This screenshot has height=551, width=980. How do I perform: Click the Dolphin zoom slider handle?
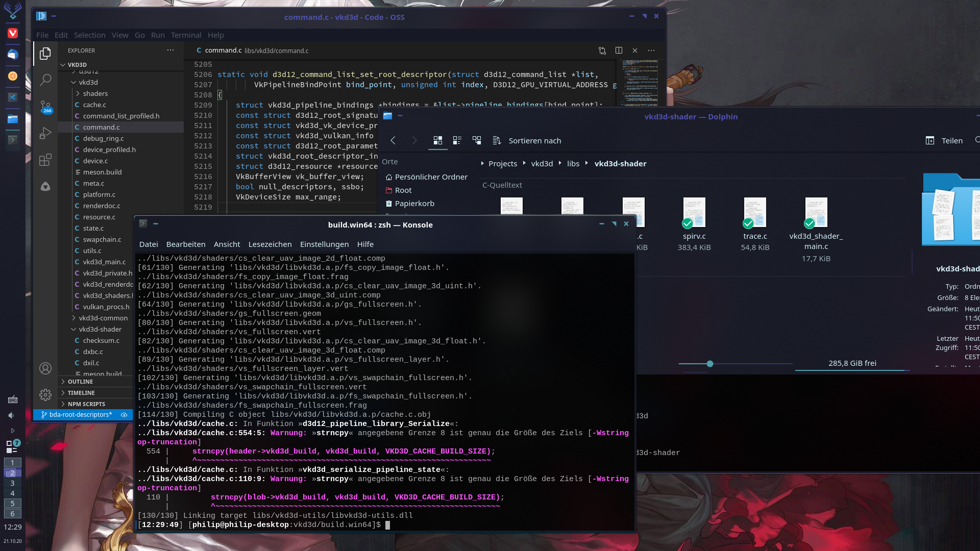pyautogui.click(x=710, y=364)
